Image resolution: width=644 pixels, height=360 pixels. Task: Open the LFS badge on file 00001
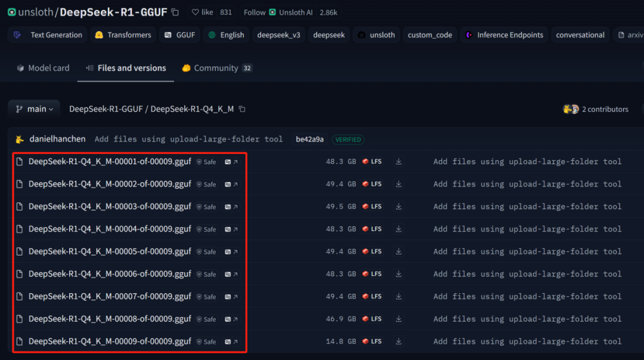(372, 162)
